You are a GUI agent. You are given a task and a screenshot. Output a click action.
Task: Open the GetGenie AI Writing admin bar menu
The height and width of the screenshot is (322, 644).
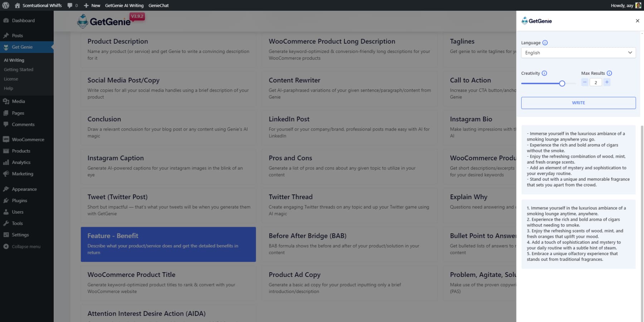pyautogui.click(x=124, y=5)
